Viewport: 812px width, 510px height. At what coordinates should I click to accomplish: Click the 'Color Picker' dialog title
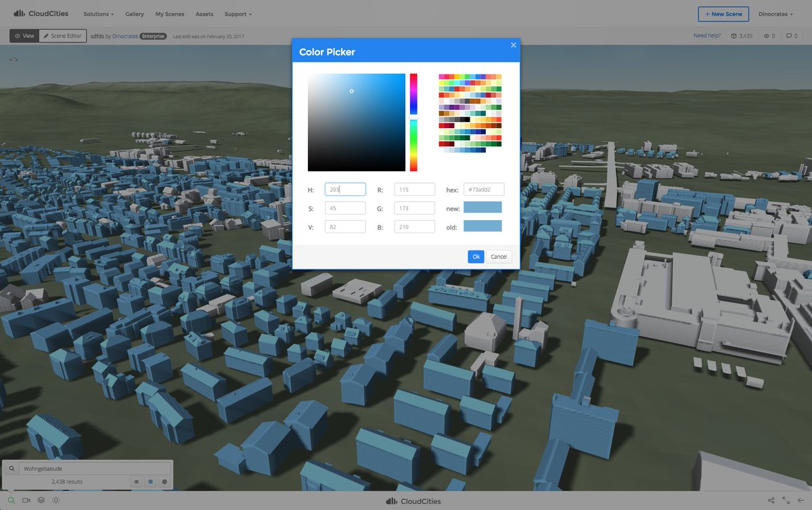click(327, 52)
